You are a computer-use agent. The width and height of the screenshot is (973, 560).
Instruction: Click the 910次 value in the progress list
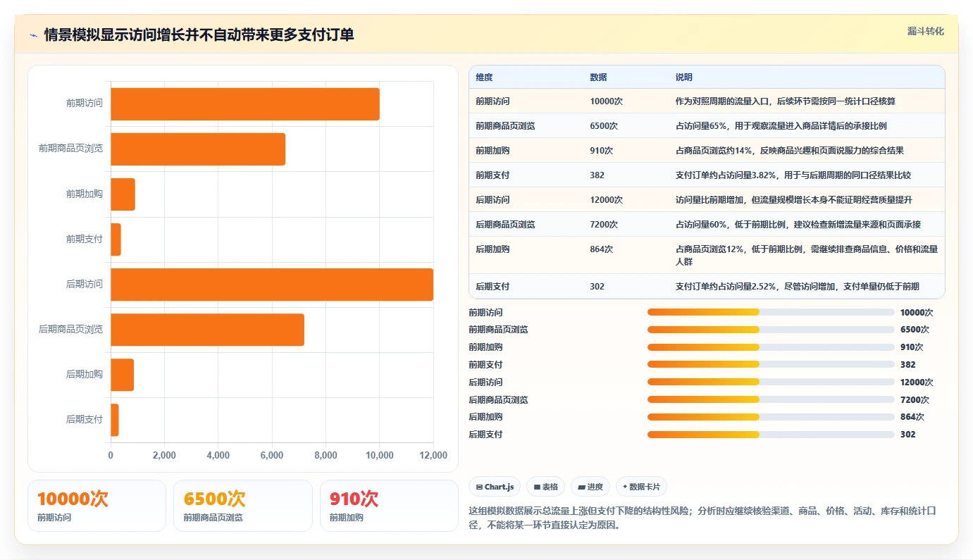click(x=912, y=347)
